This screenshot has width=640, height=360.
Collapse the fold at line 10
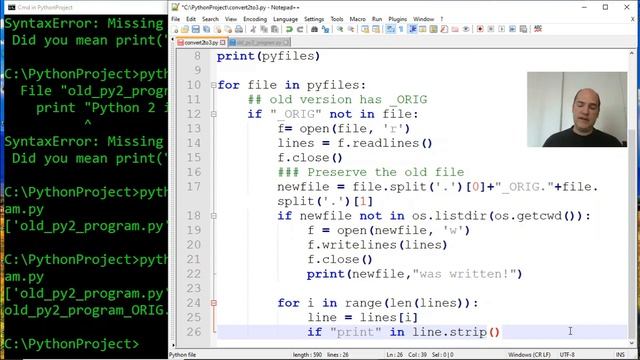(213, 85)
